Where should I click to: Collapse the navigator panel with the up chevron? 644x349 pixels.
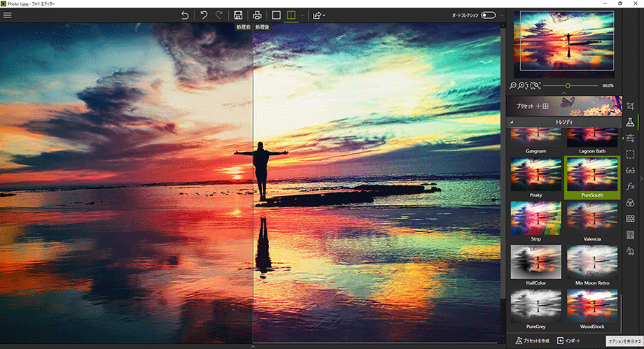pyautogui.click(x=564, y=93)
